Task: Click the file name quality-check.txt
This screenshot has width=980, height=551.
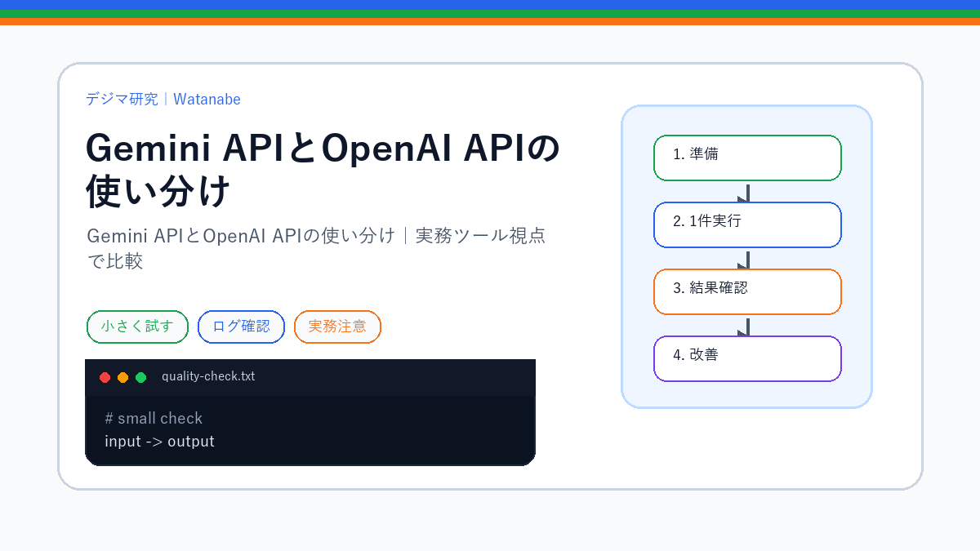Action: [x=208, y=376]
